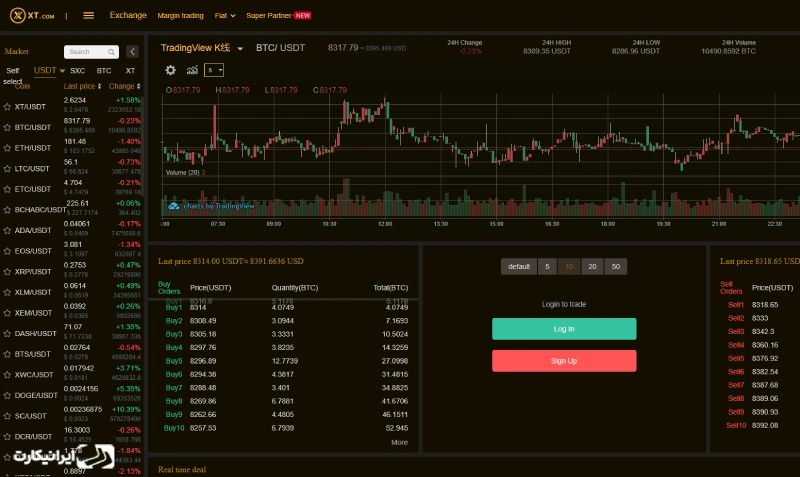Open the chart interval dropdown showing 5
This screenshot has width=800, height=477.
point(214,70)
